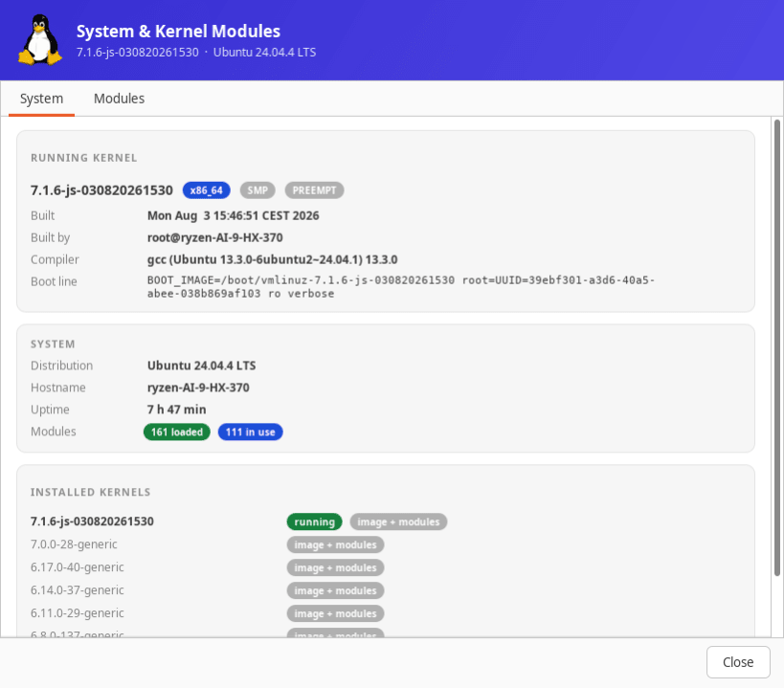This screenshot has width=784, height=688.
Task: Click the Uptime label
Action: (x=50, y=410)
